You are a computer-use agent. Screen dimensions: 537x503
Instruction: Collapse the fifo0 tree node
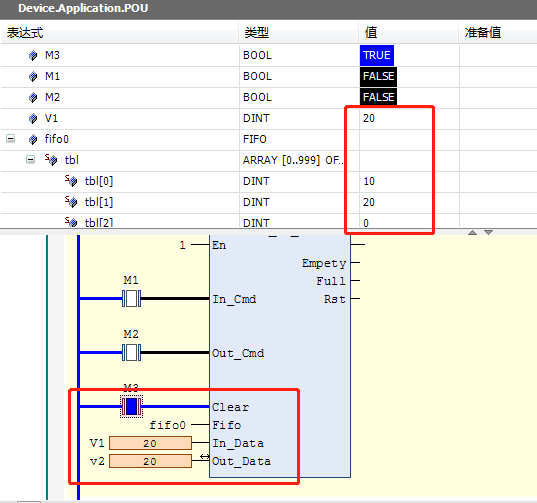[x=11, y=139]
